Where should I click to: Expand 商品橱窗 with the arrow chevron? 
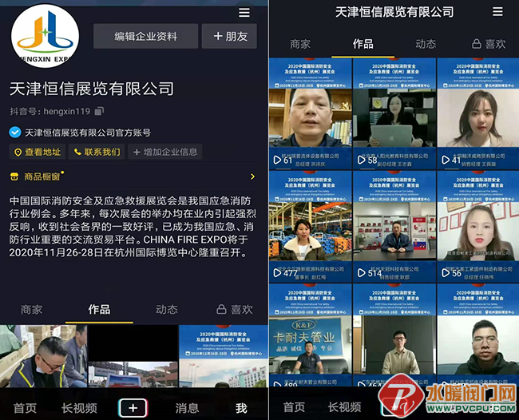pyautogui.click(x=252, y=176)
